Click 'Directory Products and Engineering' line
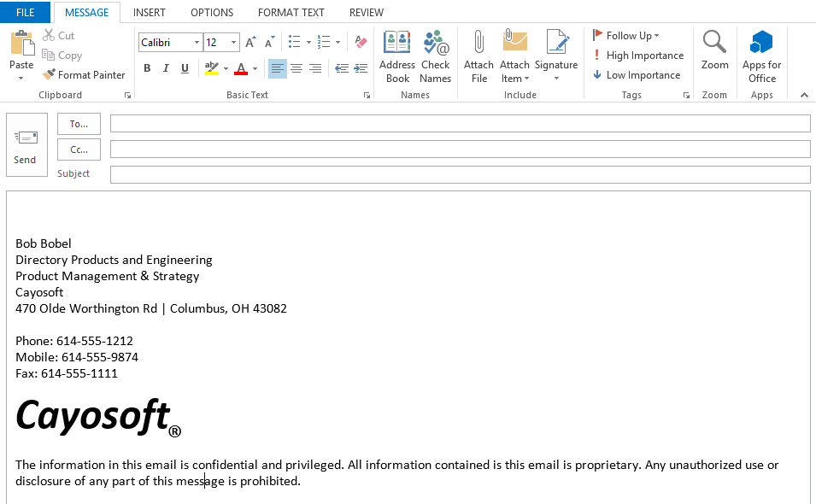 [x=114, y=260]
